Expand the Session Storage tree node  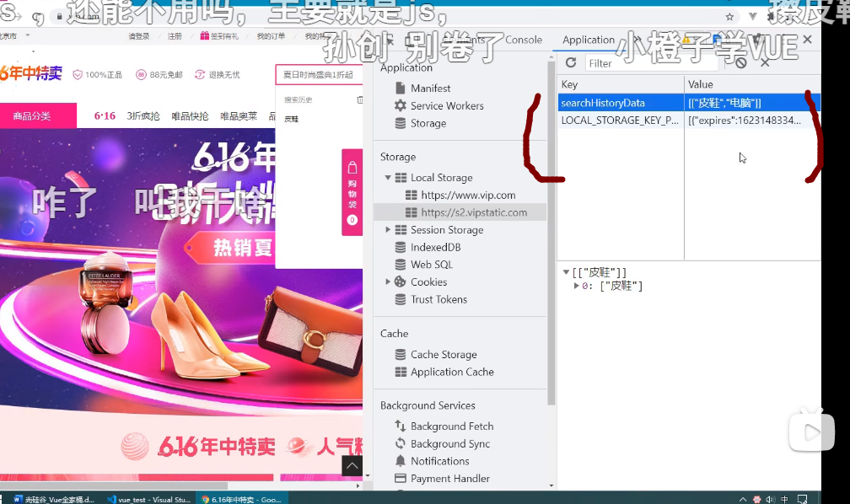coord(388,230)
